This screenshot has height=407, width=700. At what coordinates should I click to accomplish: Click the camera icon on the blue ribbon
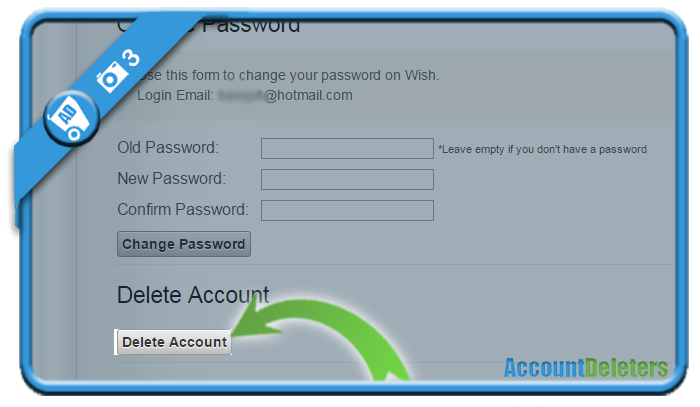click(x=110, y=77)
